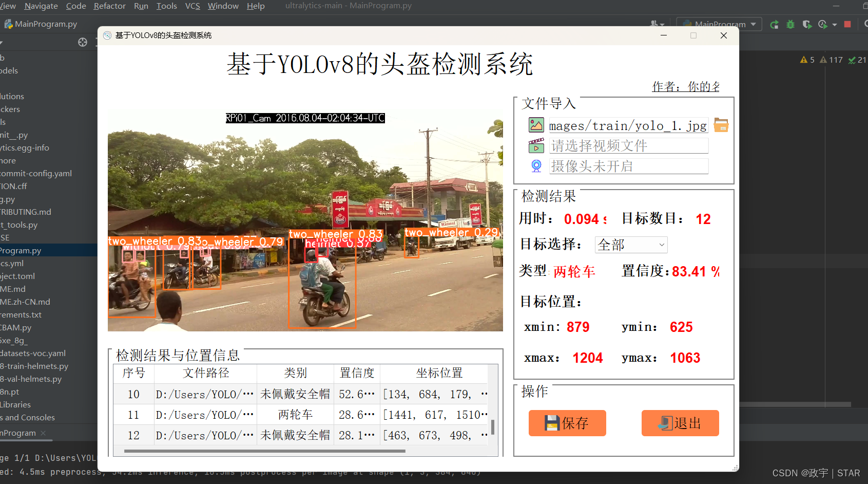
Task: Click the coordinates cell [1441, 617, 1510
Action: pyautogui.click(x=435, y=415)
